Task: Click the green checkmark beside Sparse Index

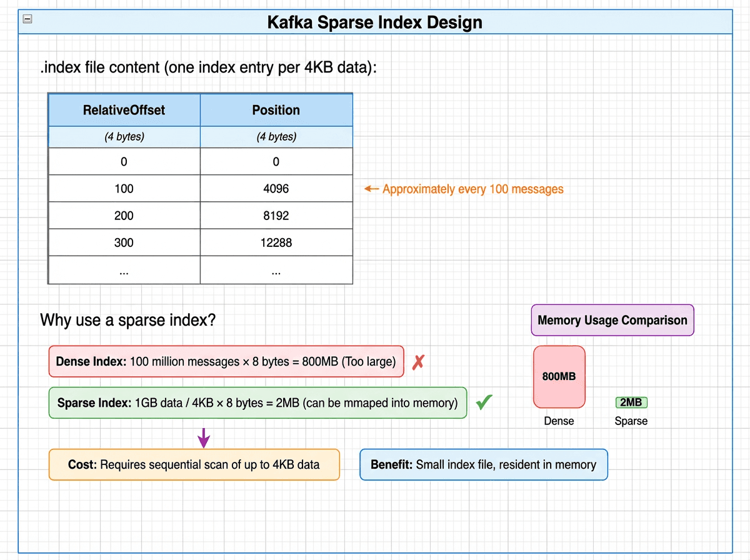Action: pos(484,402)
